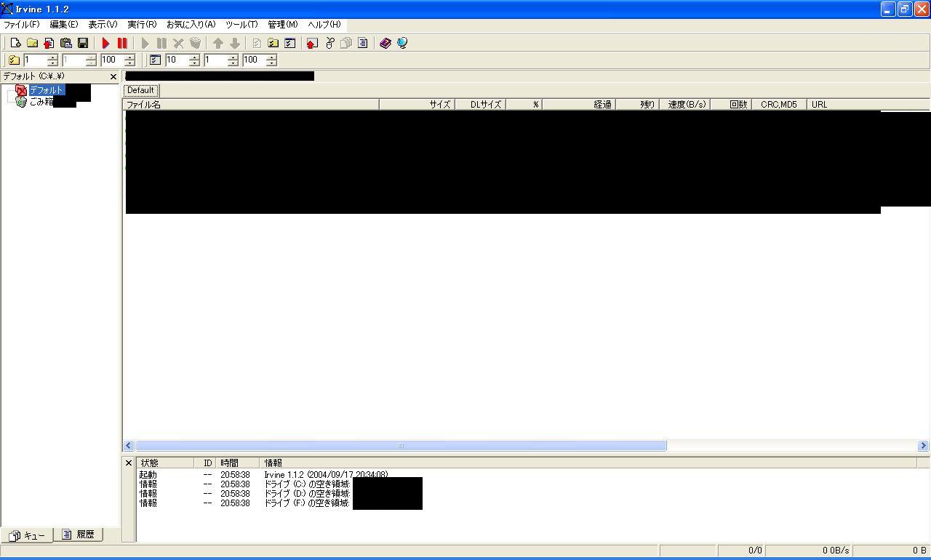The height and width of the screenshot is (560, 931).
Task: Click the open folder toolbar icon
Action: (x=32, y=44)
